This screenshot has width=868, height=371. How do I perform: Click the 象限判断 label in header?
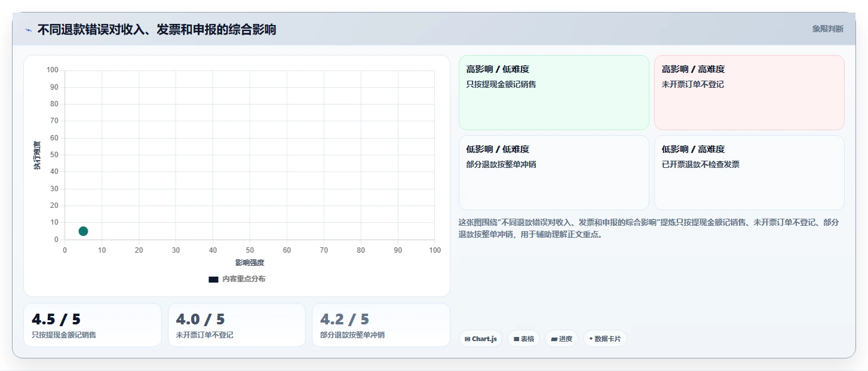coord(827,29)
